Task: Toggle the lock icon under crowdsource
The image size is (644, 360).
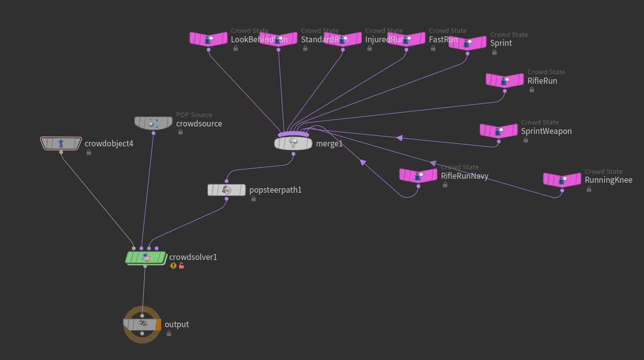Action: click(180, 132)
